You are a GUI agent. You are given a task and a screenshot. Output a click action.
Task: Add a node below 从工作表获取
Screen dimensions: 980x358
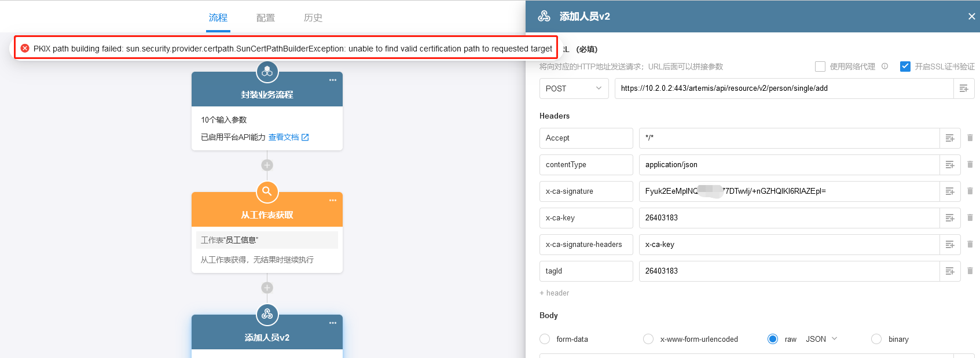267,287
